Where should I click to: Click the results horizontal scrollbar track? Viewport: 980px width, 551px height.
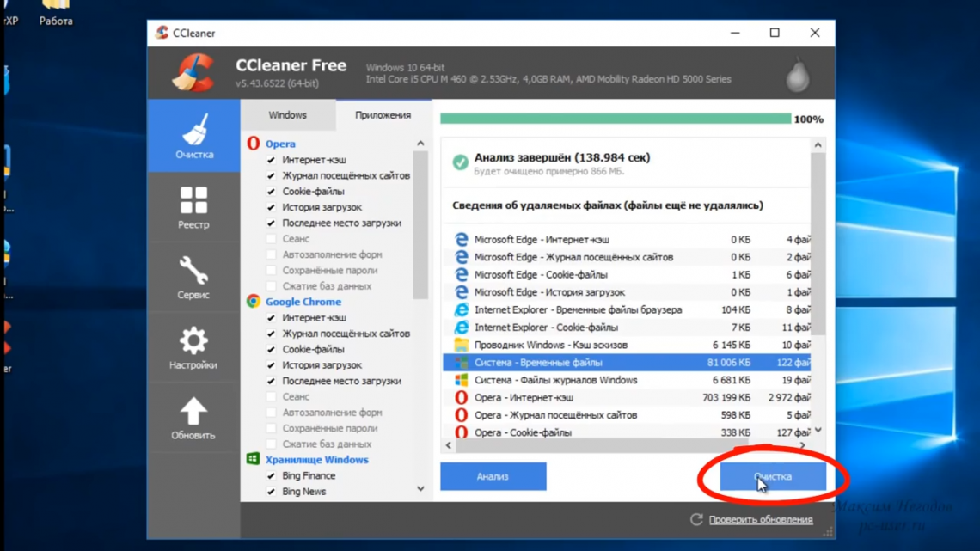[x=625, y=444]
